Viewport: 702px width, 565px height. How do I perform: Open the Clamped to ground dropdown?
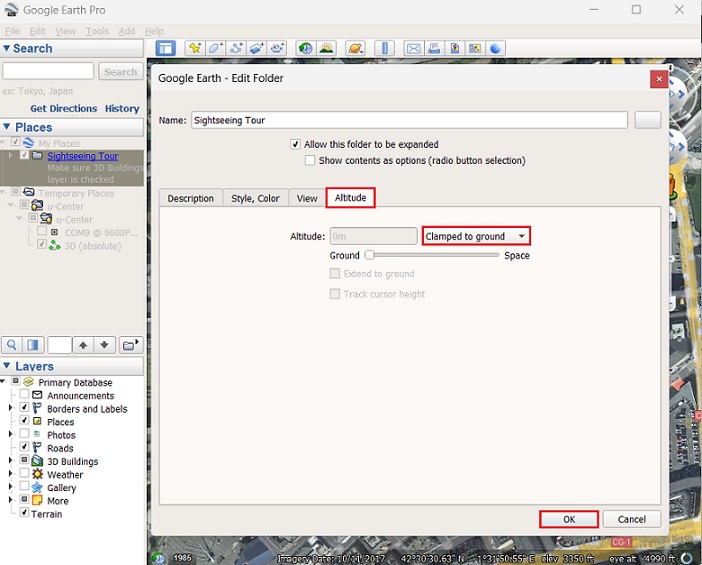tap(475, 236)
